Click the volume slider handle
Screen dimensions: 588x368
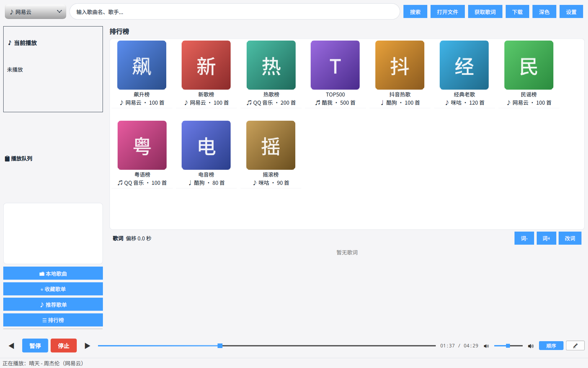pyautogui.click(x=508, y=346)
